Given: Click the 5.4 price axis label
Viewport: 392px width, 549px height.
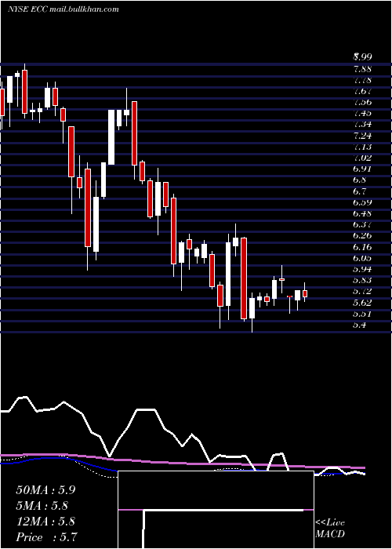Looking at the screenshot, I should [x=359, y=325].
